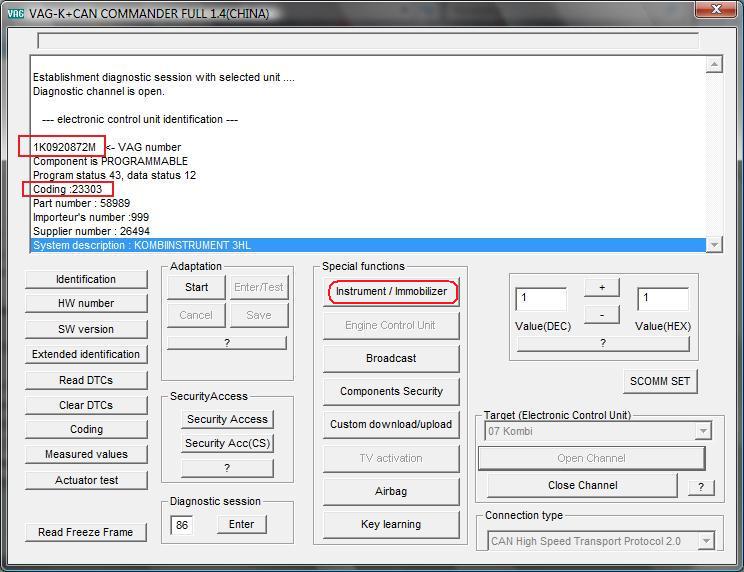Select the 'System description : KOMBIINSTRUMENT 3HL' line
744x572 pixels.
tap(368, 245)
